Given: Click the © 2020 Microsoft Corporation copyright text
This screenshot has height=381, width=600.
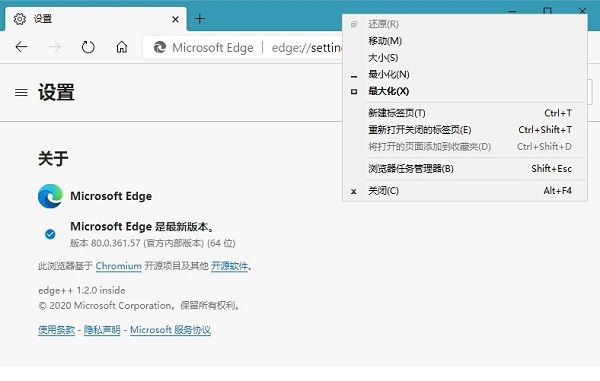Looking at the screenshot, I should (139, 306).
